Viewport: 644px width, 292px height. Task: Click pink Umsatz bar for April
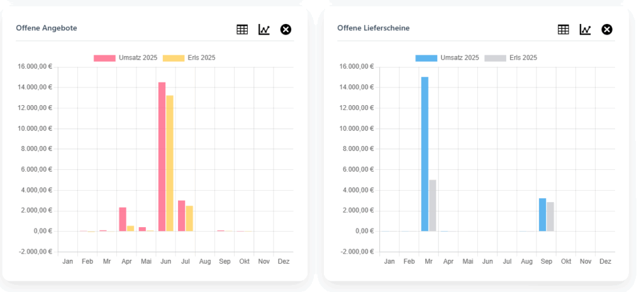click(123, 220)
